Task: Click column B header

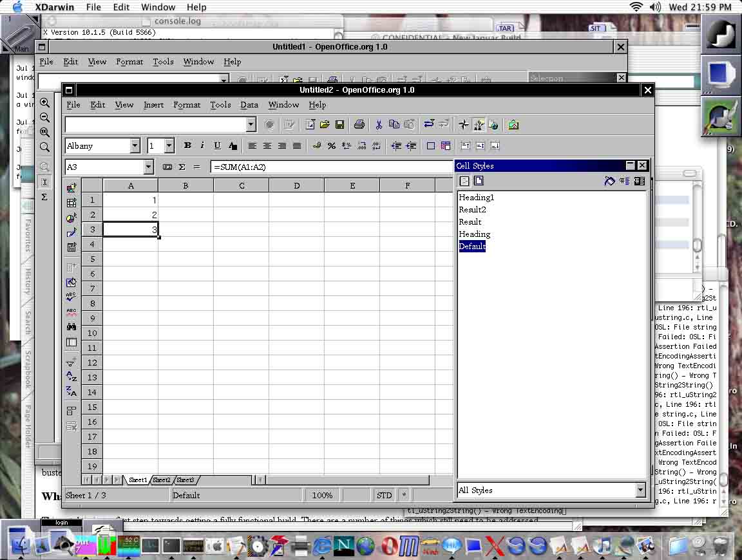Action: click(x=185, y=186)
